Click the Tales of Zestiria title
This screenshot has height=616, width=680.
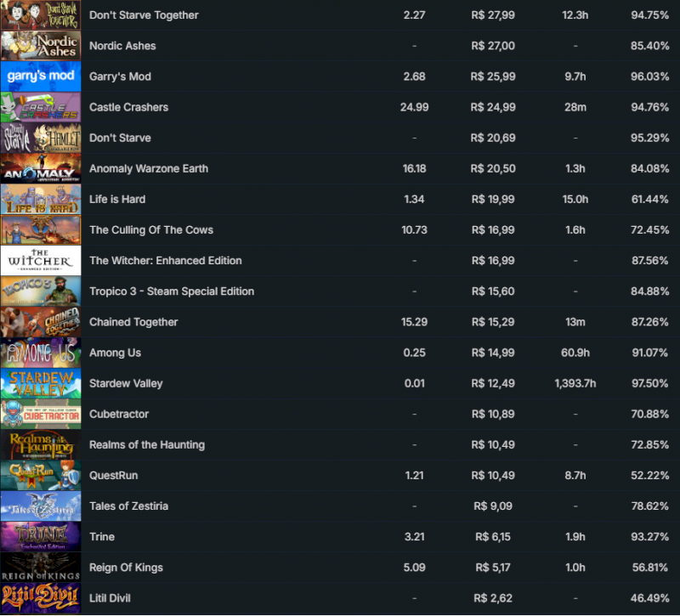(x=129, y=506)
